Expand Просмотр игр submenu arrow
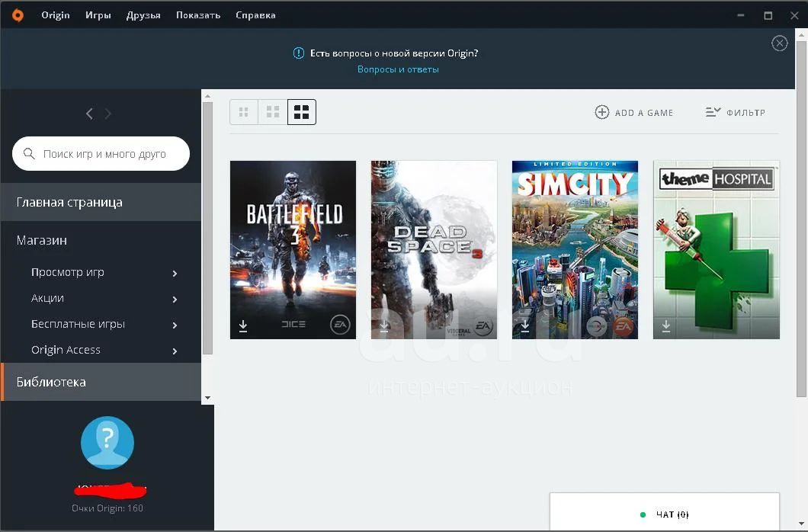This screenshot has width=808, height=532. [x=175, y=273]
